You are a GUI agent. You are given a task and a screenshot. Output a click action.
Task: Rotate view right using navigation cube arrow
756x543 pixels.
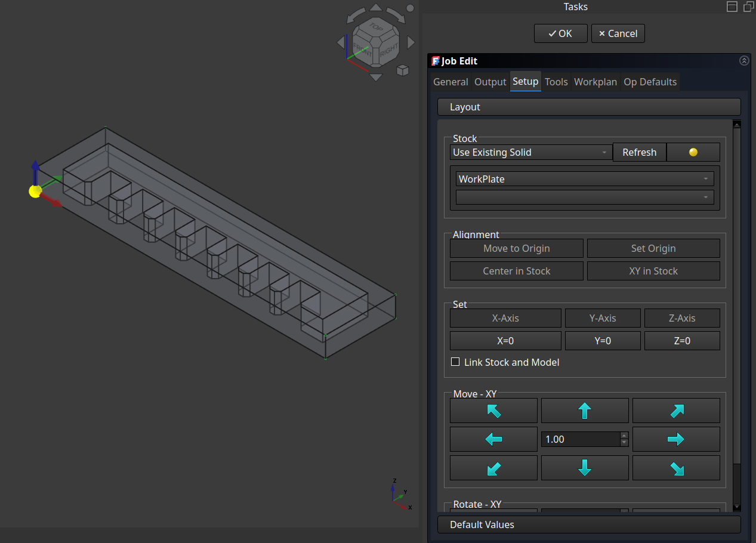[411, 42]
